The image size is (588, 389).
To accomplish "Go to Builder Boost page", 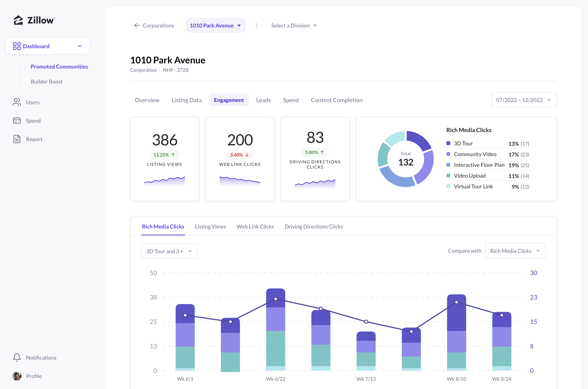I will point(47,81).
